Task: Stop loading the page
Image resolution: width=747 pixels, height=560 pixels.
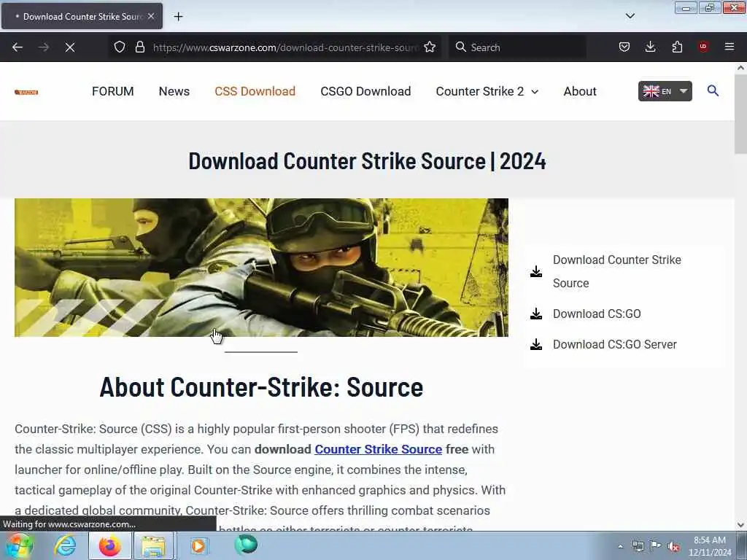Action: click(69, 47)
